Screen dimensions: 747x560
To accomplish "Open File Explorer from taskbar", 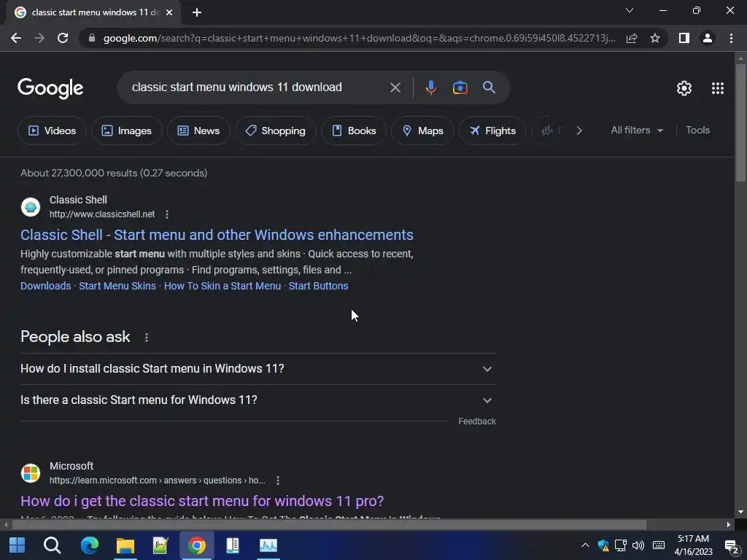I will point(125,545).
